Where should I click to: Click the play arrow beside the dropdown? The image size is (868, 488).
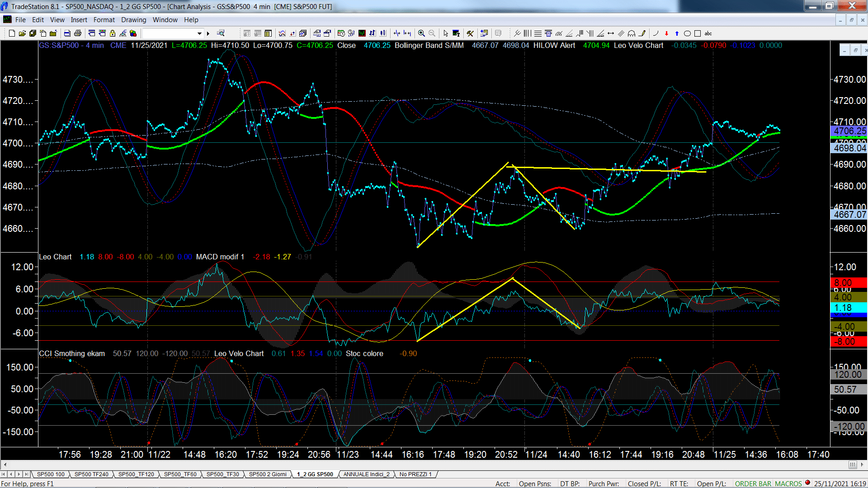pos(208,33)
